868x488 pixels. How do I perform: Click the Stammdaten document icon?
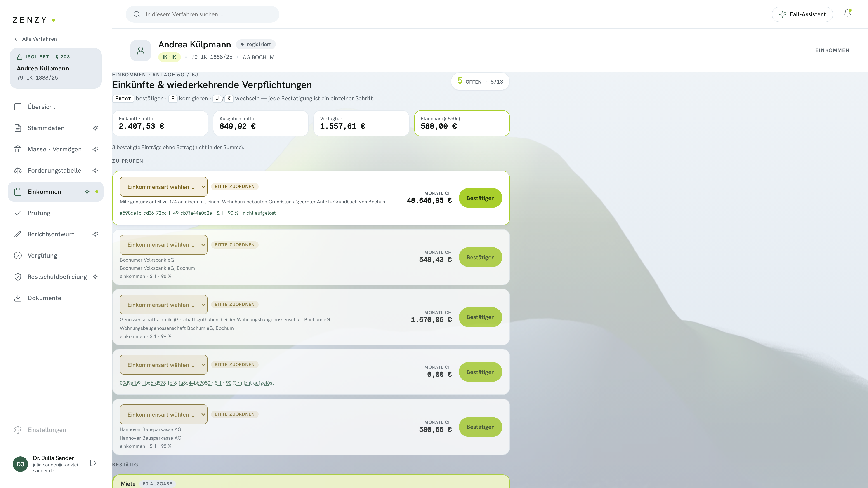pyautogui.click(x=18, y=128)
